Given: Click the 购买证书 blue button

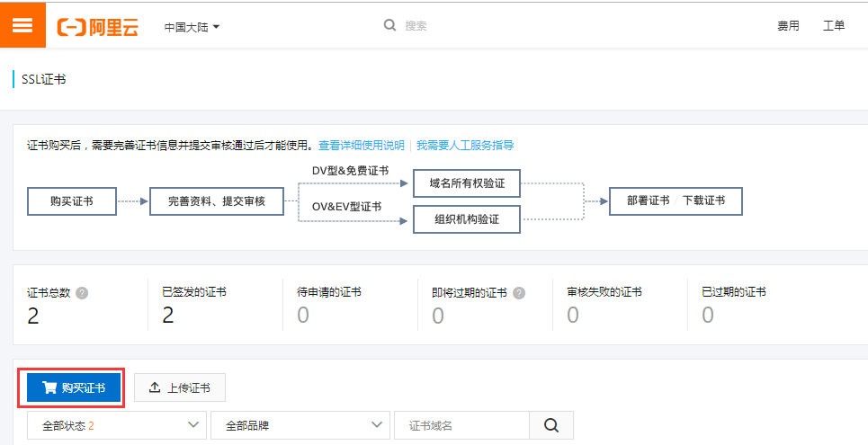Looking at the screenshot, I should click(x=74, y=387).
